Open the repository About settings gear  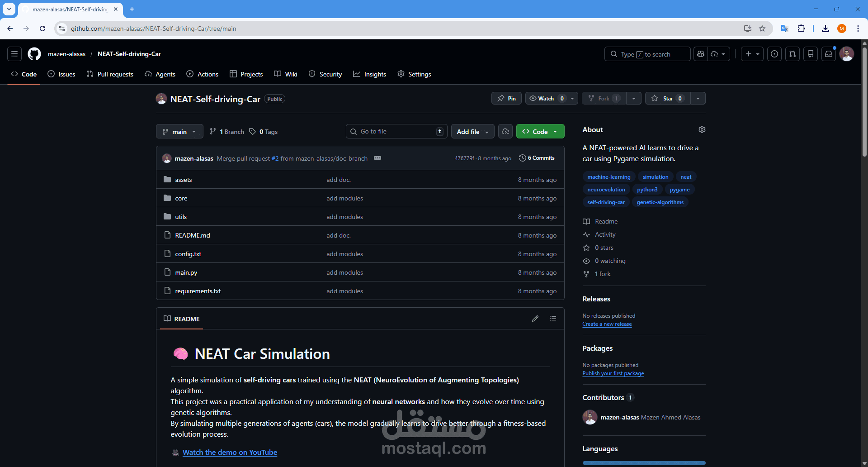[702, 129]
